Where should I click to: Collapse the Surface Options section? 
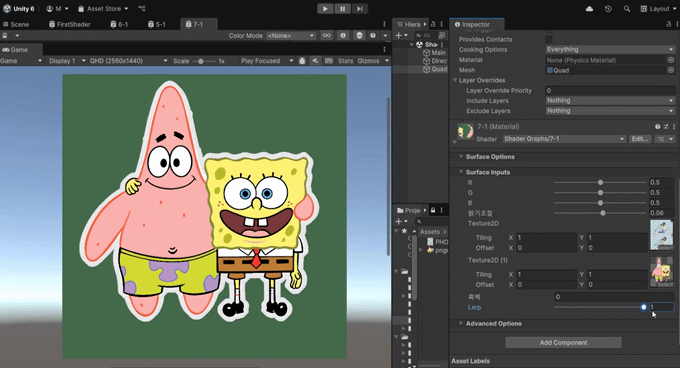(x=461, y=156)
